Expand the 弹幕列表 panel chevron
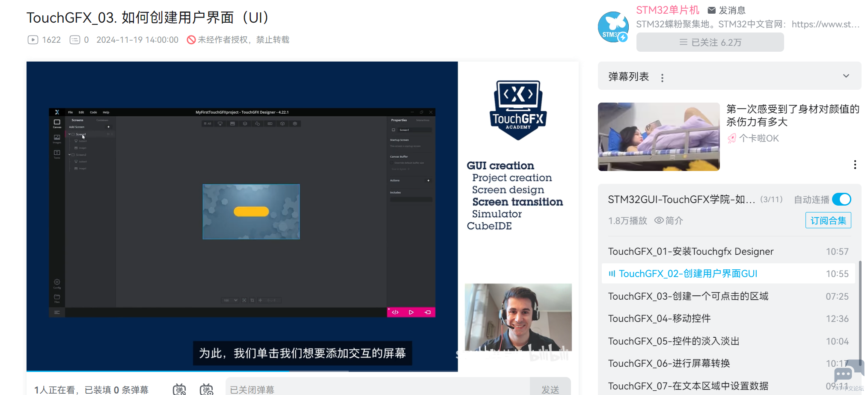The image size is (868, 395). click(x=846, y=76)
